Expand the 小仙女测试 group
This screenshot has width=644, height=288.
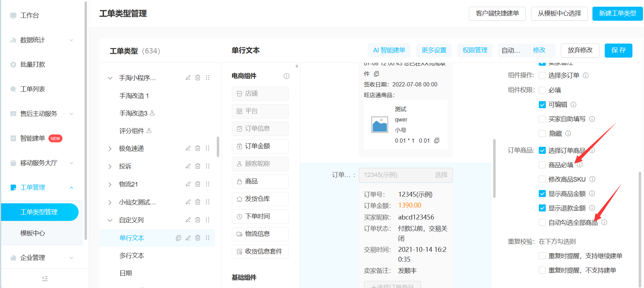coord(110,202)
